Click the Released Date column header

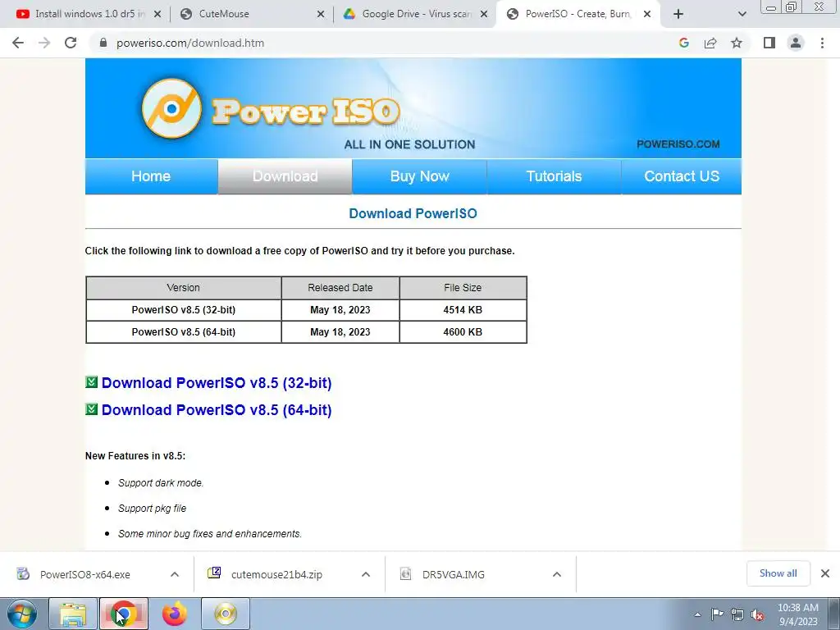pos(340,288)
